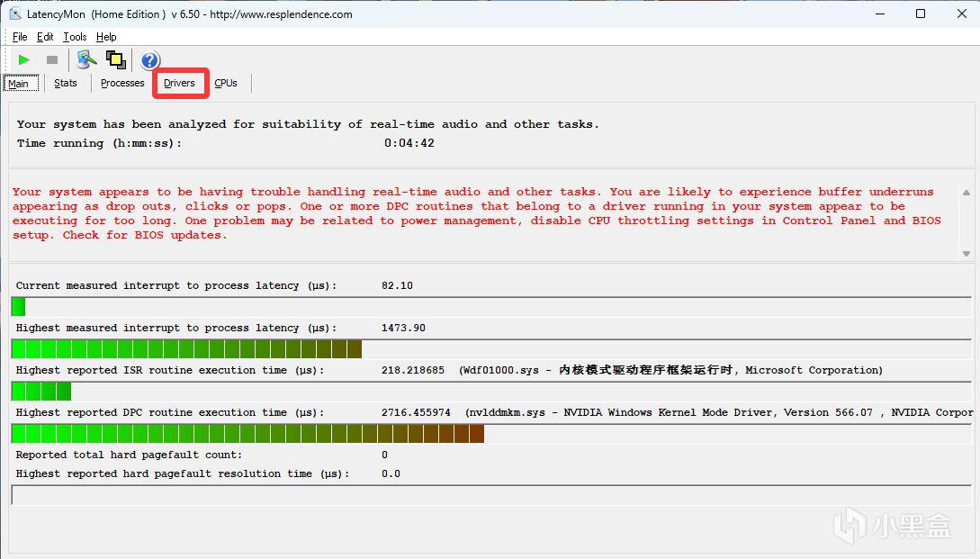Select current latency value 82.10

point(398,285)
